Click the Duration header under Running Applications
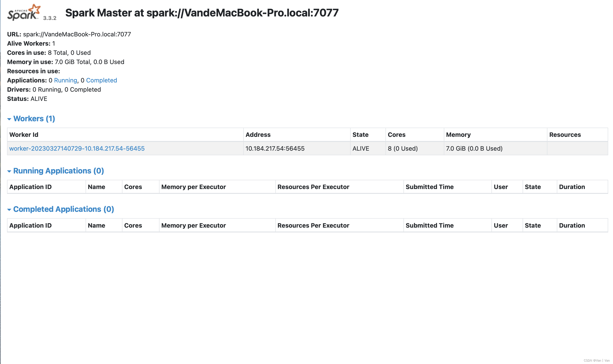Screen dimensions: 613x364 [572, 187]
